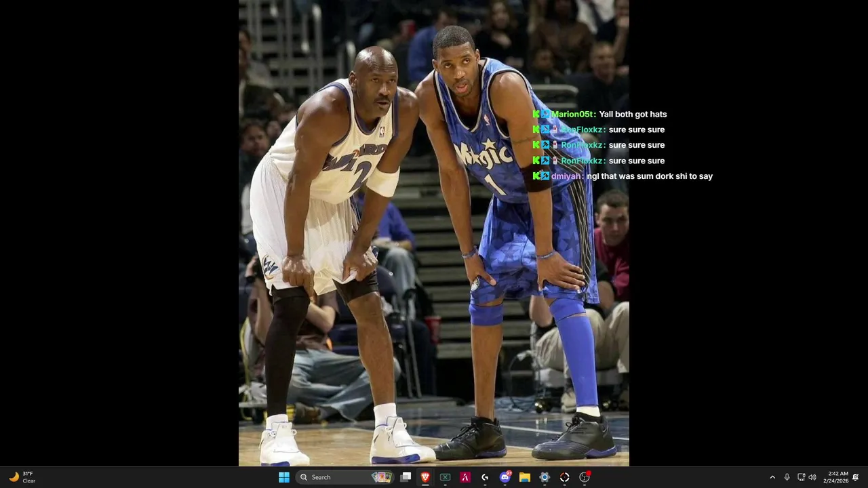Open the green X app icon

[445, 477]
